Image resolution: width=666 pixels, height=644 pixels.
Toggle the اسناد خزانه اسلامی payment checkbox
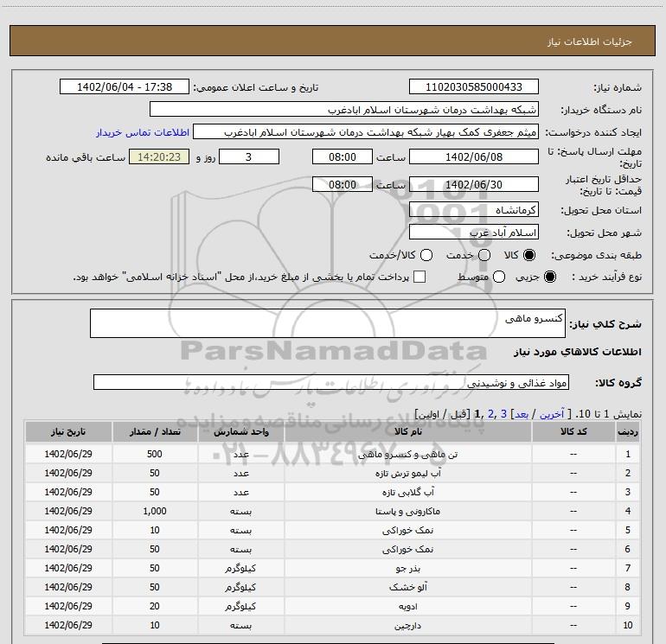point(419,277)
